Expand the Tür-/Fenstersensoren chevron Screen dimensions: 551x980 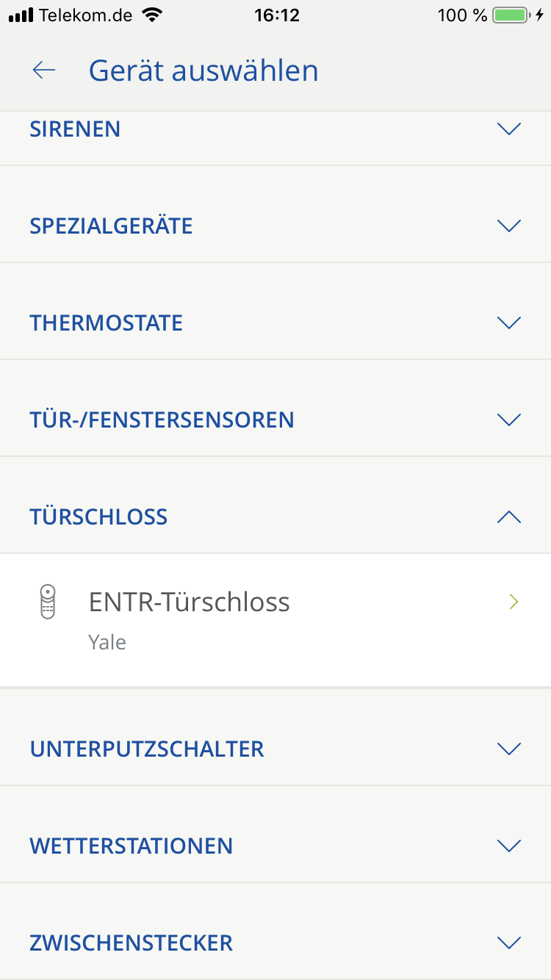pyautogui.click(x=508, y=419)
